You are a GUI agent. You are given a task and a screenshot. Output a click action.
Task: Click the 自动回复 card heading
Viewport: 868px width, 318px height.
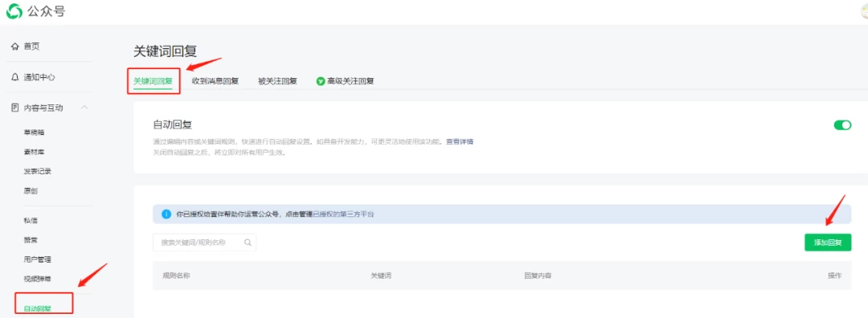(172, 124)
